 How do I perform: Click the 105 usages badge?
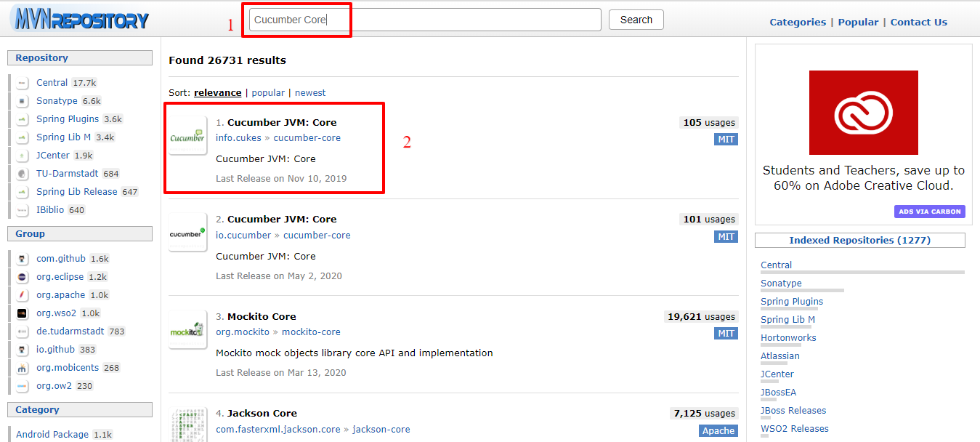(709, 122)
